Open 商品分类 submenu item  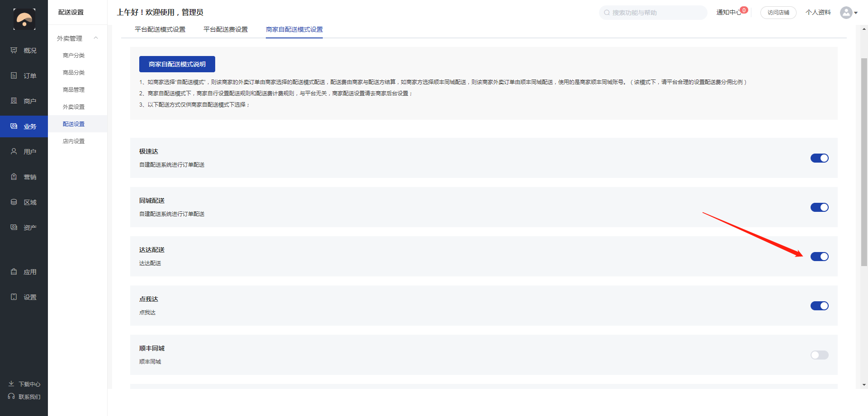click(74, 73)
